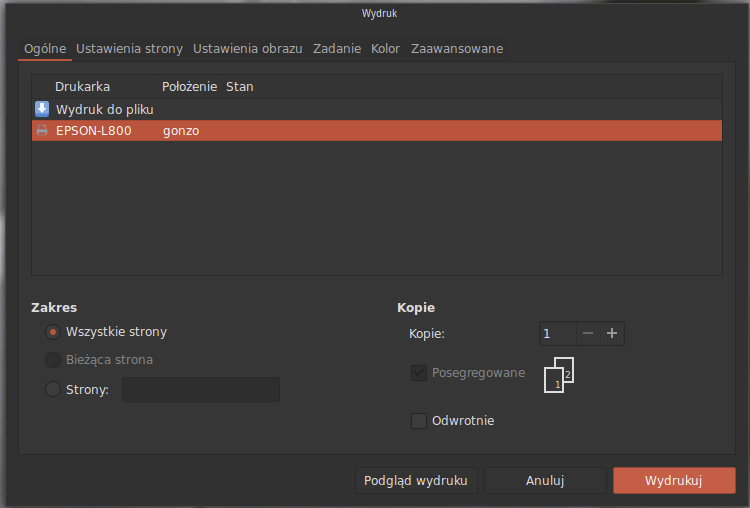The width and height of the screenshot is (750, 508).
Task: Click the collate pages preview icon
Action: 559,375
